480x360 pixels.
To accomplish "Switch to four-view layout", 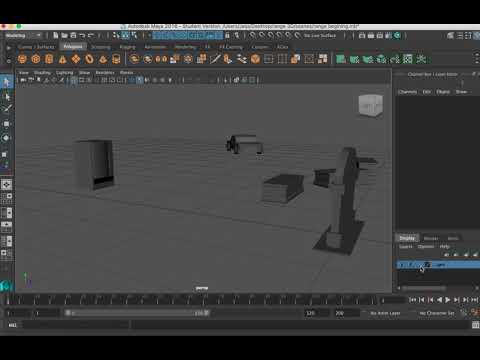I will (7, 198).
